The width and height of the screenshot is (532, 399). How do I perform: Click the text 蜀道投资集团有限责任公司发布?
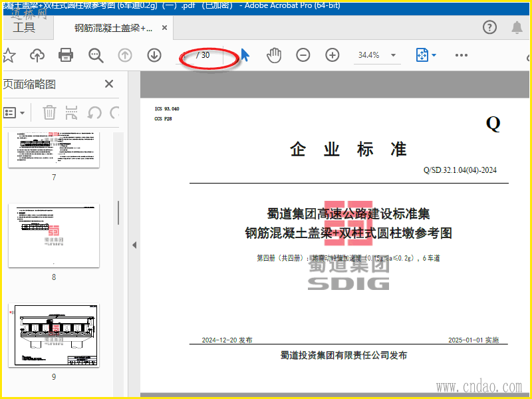pos(344,355)
